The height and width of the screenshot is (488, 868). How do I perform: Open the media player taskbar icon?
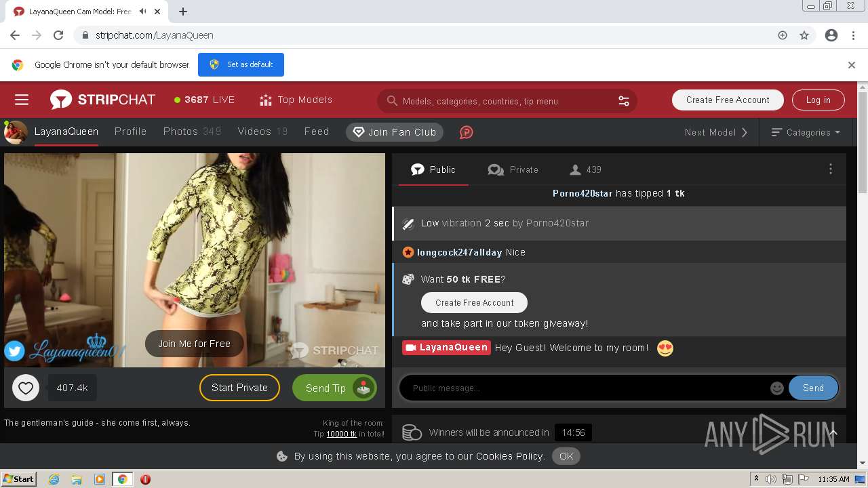100,479
